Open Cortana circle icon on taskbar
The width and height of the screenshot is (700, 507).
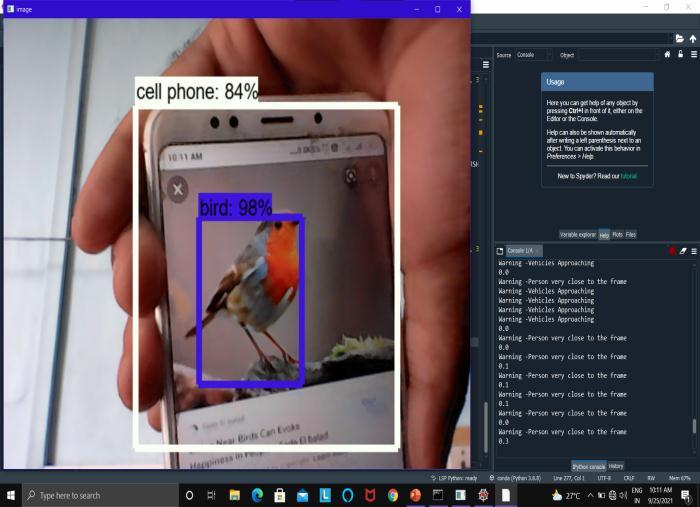189,495
